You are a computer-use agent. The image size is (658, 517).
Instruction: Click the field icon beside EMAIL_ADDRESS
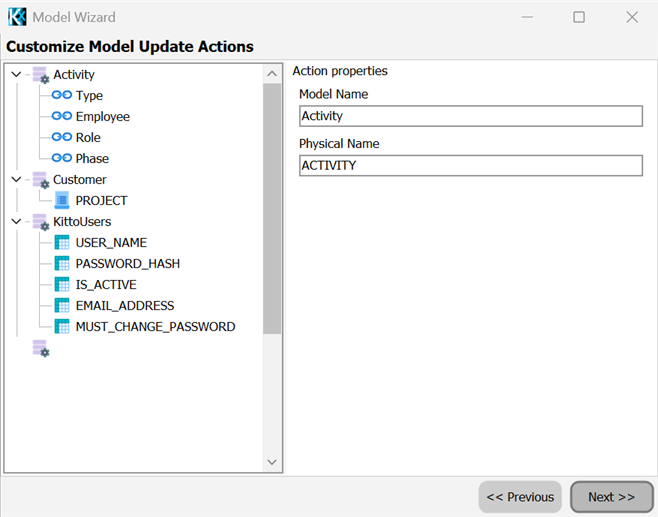point(62,306)
